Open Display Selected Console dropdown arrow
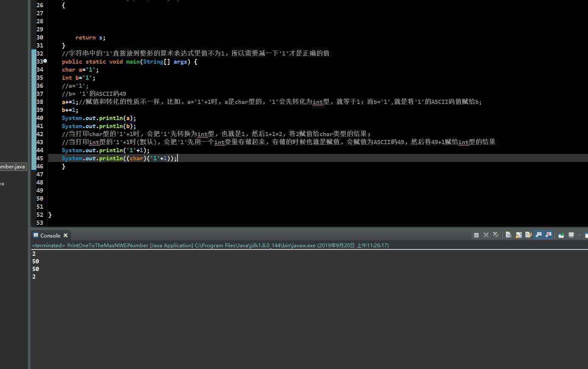The width and height of the screenshot is (588, 369). [579, 235]
